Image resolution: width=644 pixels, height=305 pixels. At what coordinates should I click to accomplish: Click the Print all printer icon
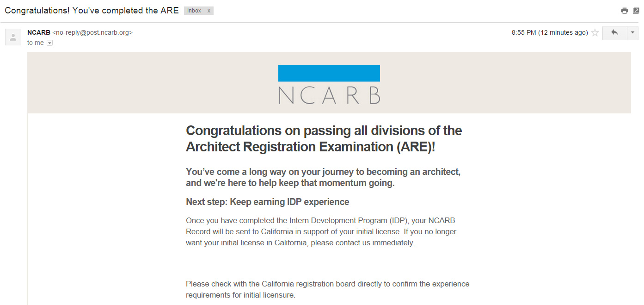[x=625, y=11]
